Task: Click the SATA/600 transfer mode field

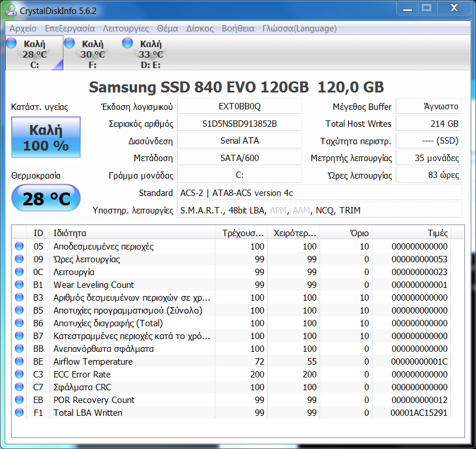Action: click(240, 158)
